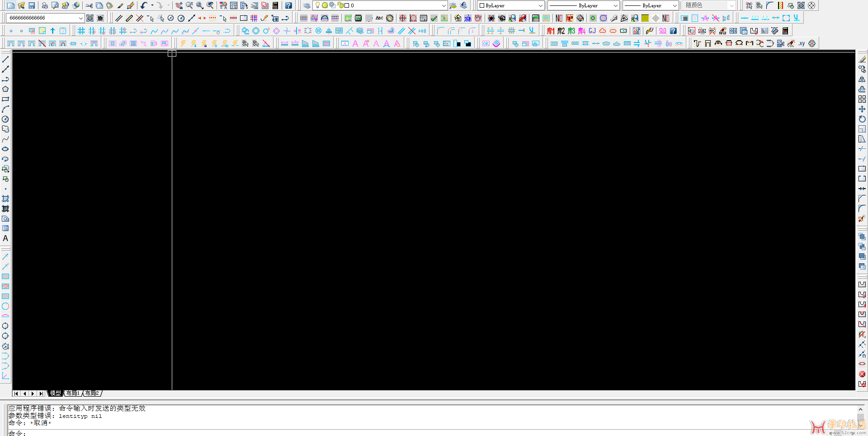This screenshot has width=868, height=436.
Task: Click Zoom Previous
Action: pyautogui.click(x=210, y=5)
